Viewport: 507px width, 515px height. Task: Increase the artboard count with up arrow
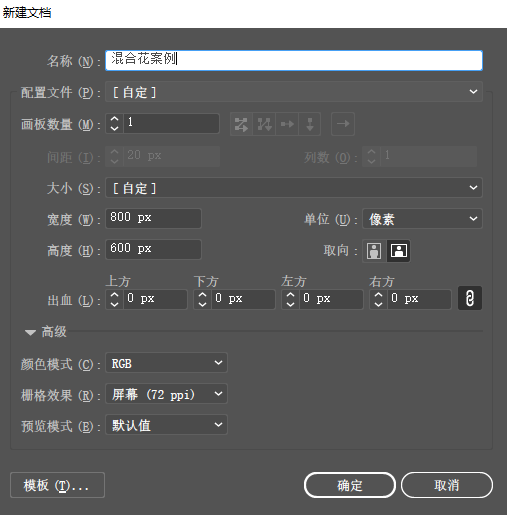point(114,119)
